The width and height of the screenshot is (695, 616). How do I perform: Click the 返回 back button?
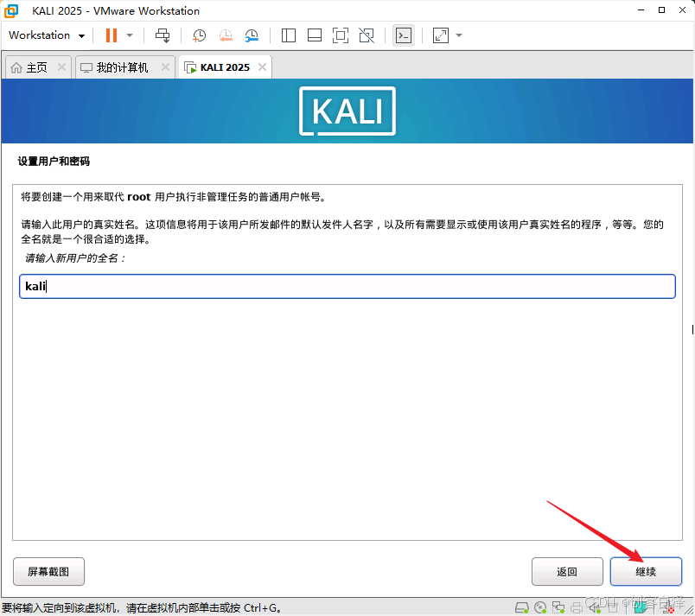coord(567,572)
